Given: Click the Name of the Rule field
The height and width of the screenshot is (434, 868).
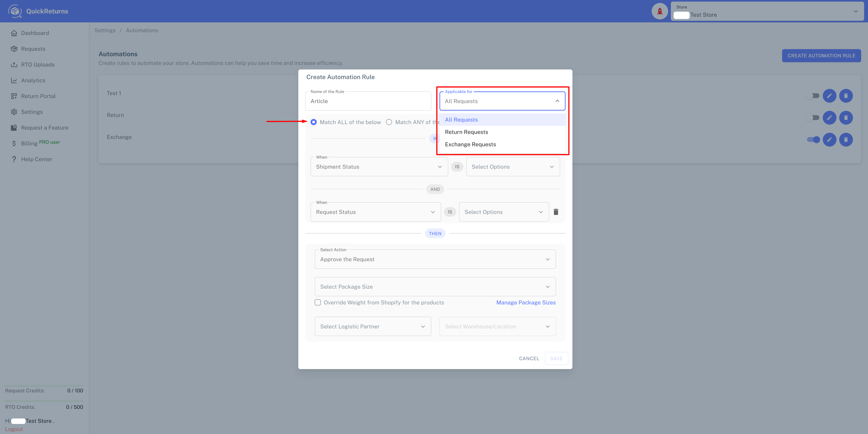Looking at the screenshot, I should point(368,101).
